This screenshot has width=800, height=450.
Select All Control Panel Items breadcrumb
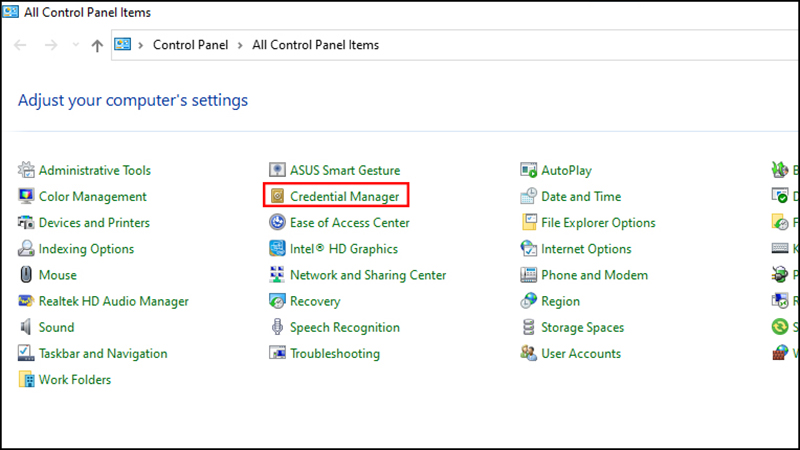pyautogui.click(x=315, y=45)
